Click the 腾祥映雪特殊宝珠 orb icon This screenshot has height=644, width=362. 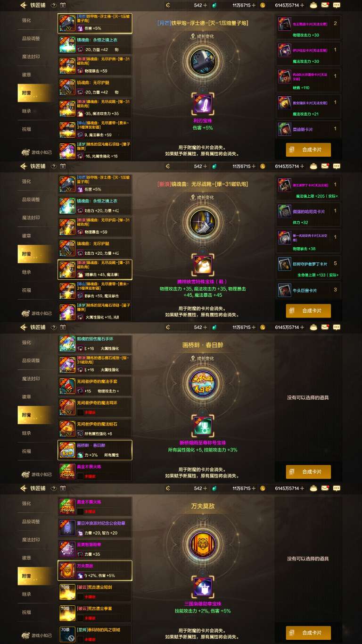click(203, 265)
